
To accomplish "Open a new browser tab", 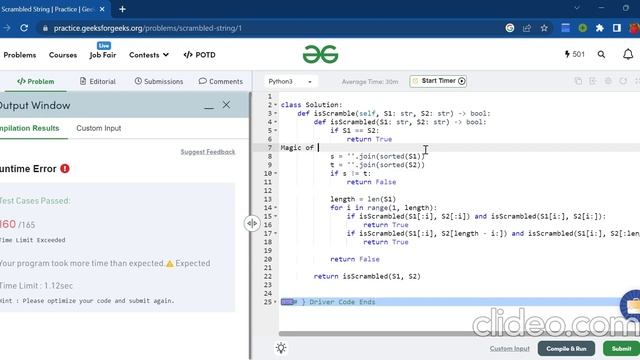I will (x=122, y=9).
